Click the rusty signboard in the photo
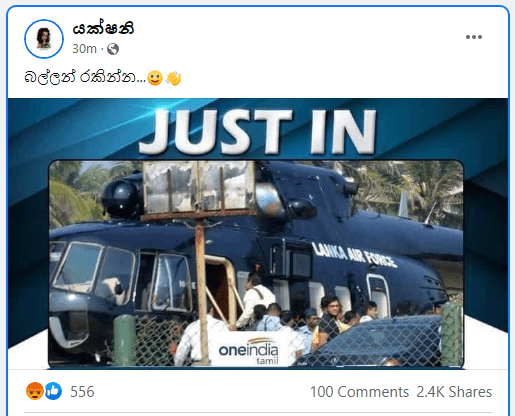515x416 pixels. (199, 190)
